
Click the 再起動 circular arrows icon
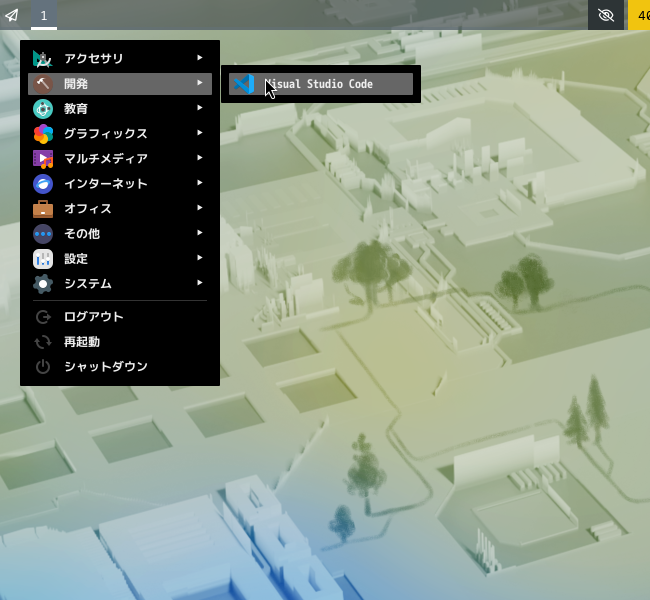(x=43, y=342)
